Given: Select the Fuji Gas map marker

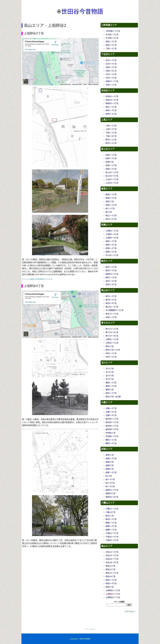Looking at the screenshot, I should point(48,309).
